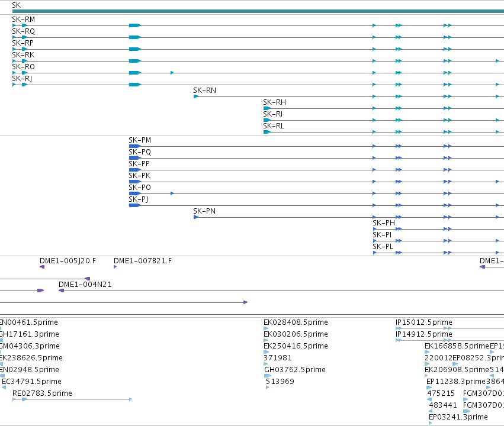This screenshot has width=504, height=426.
Task: Click the IP14912.5prime EST label
Action: pos(424,334)
